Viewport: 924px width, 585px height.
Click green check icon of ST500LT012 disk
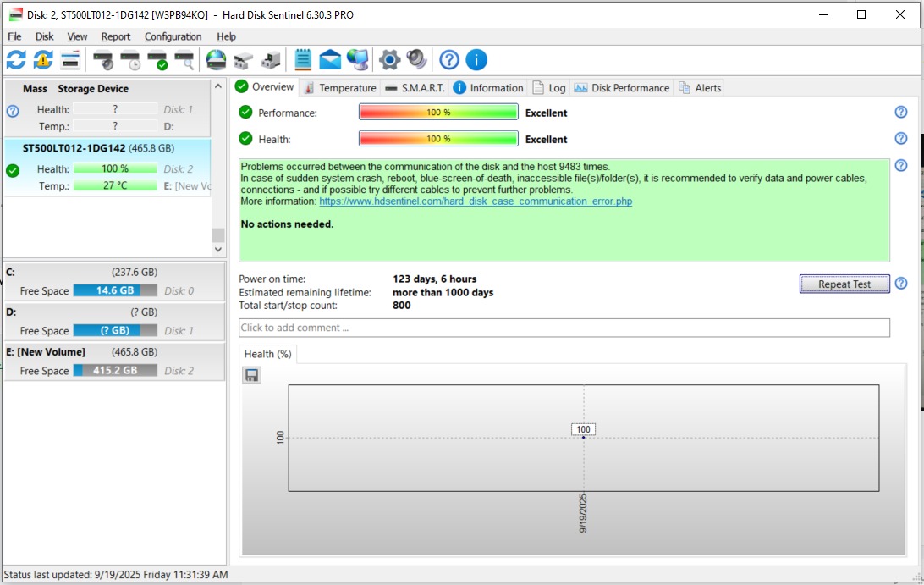13,170
